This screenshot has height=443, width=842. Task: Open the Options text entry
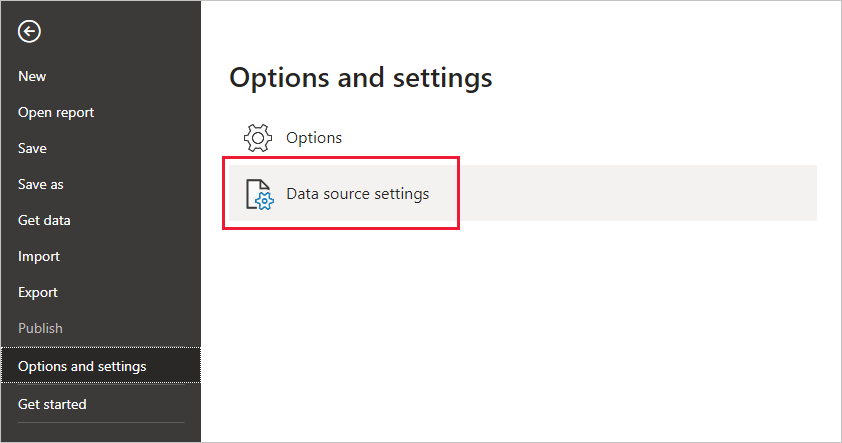(314, 138)
